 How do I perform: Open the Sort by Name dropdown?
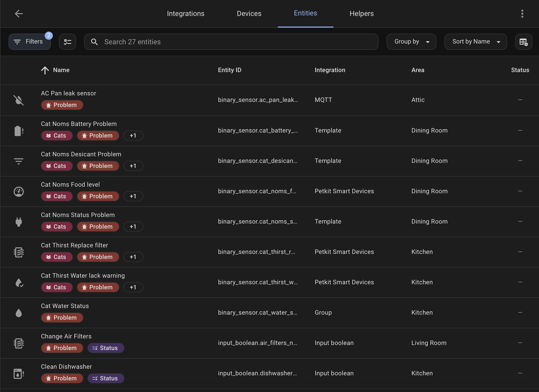click(x=475, y=42)
